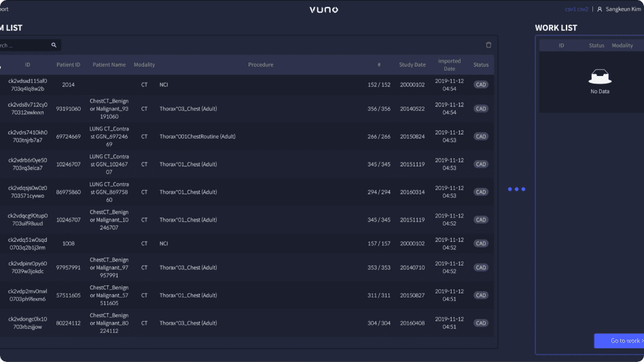This screenshot has height=362, width=644.
Task: Click image count 304 / 304
Action: tap(378, 323)
